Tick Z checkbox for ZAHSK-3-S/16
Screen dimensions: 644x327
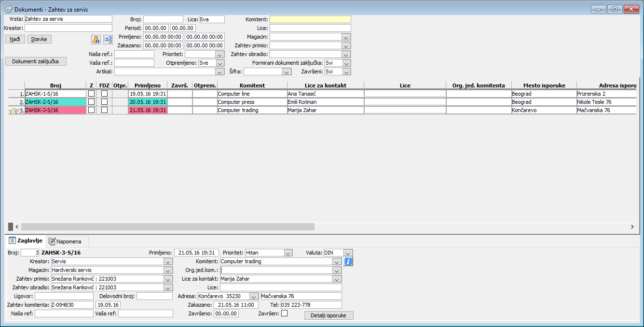click(x=91, y=110)
